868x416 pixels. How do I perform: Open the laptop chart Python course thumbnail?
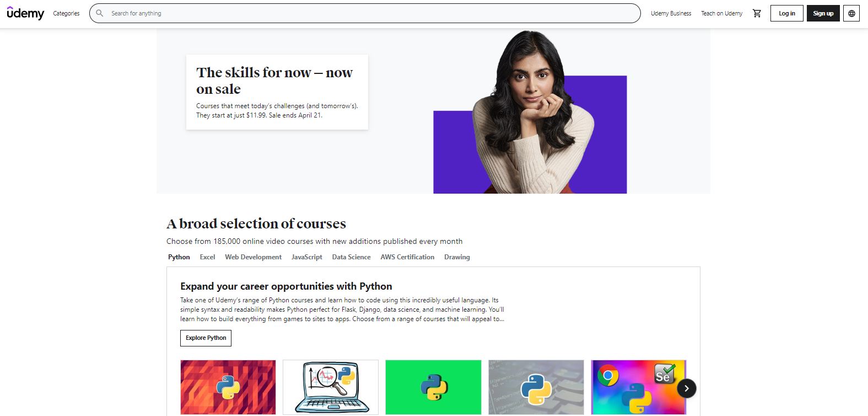(331, 387)
